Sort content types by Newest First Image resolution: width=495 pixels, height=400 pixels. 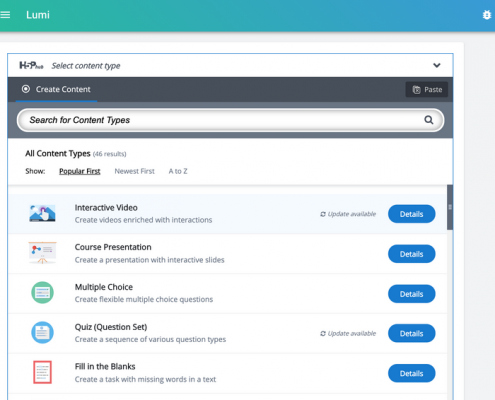[x=135, y=171]
